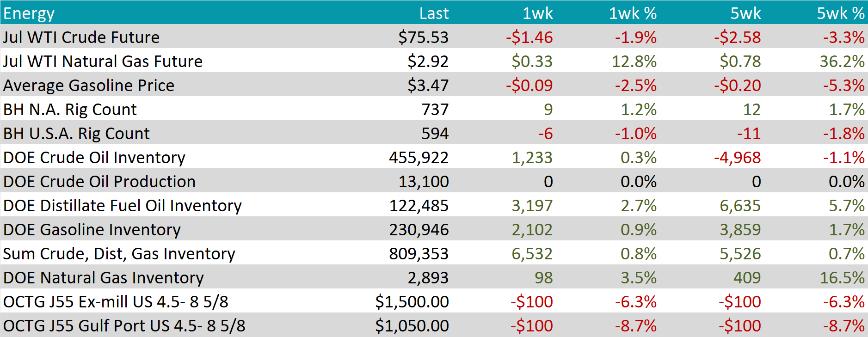Viewport: 868px width, 337px height.
Task: Click the Jul WTI Crude Future row label
Action: coord(81,37)
